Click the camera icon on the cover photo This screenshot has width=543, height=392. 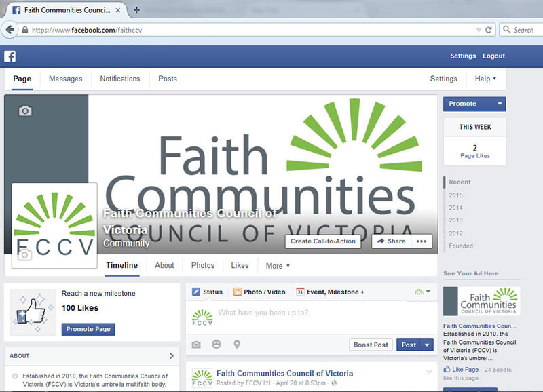point(25,111)
